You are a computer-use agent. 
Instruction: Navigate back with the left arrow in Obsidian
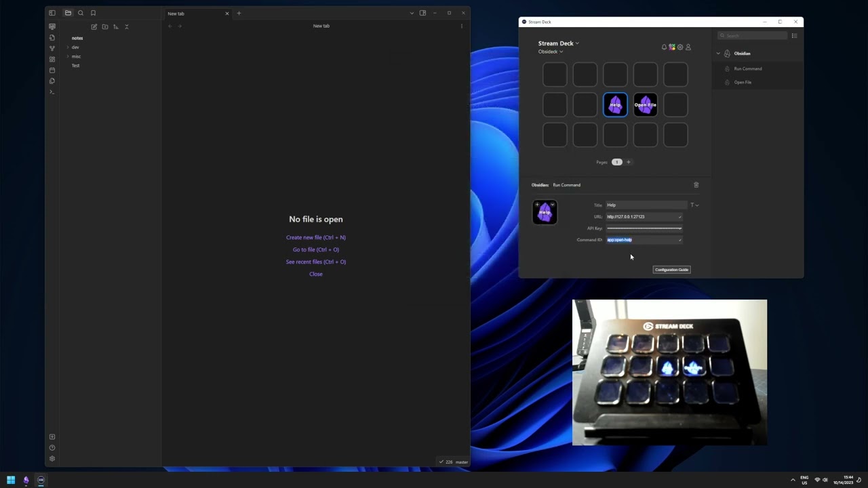pyautogui.click(x=170, y=26)
